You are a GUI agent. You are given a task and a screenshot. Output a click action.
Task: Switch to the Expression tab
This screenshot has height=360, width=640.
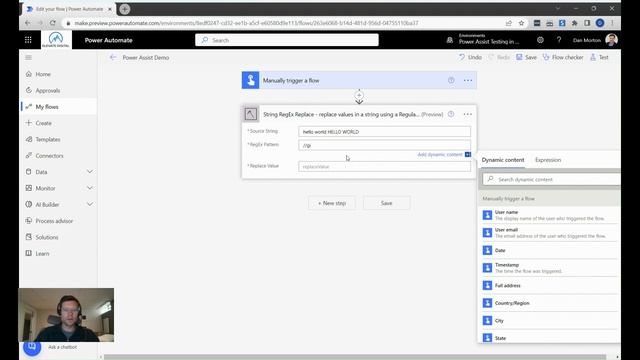(548, 160)
